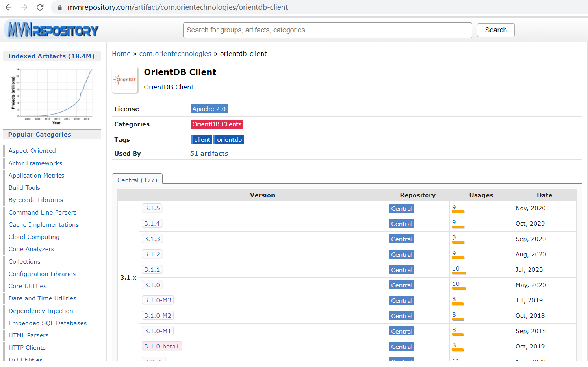The image size is (588, 367).
Task: Open HTTP Clients category
Action: 27,347
